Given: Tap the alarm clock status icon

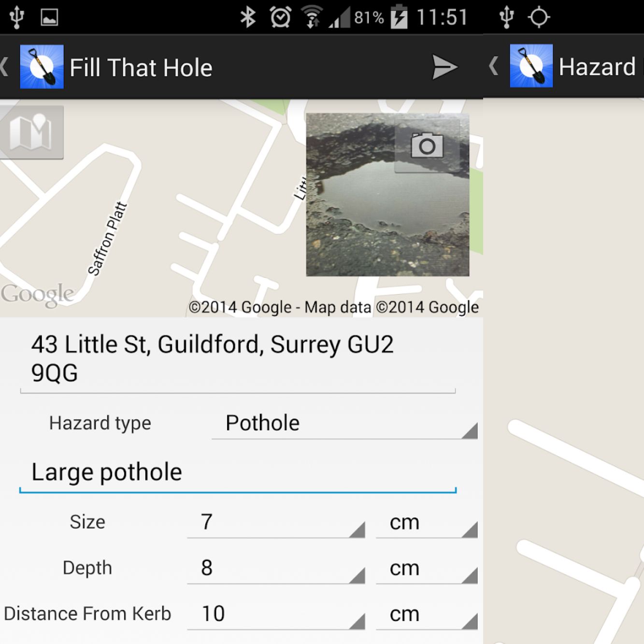Looking at the screenshot, I should (x=279, y=16).
